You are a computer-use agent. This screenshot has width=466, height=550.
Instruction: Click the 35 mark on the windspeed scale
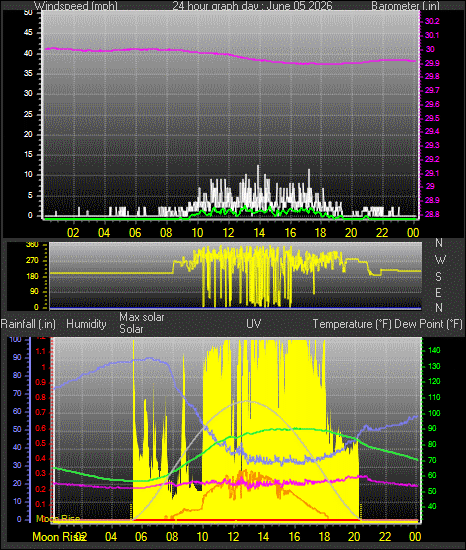point(28,73)
